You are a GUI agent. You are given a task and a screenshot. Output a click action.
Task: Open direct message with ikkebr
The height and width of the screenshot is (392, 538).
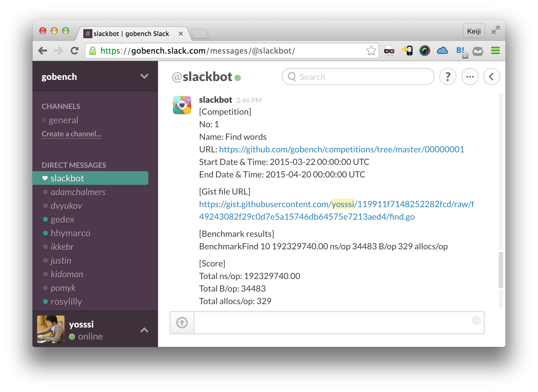click(62, 247)
